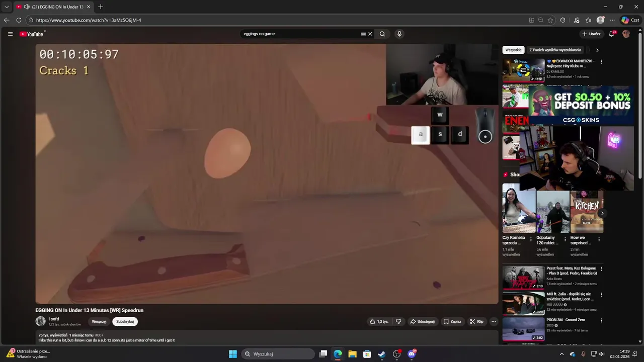Go back with browser back arrow
Screen dimensions: 644x362
pyautogui.click(x=7, y=20)
